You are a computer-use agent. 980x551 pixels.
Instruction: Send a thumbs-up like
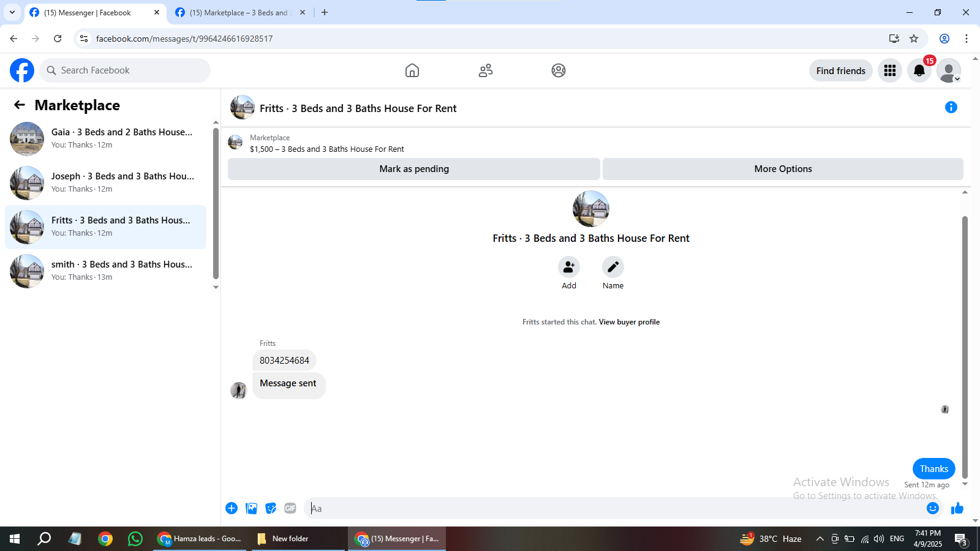point(957,508)
